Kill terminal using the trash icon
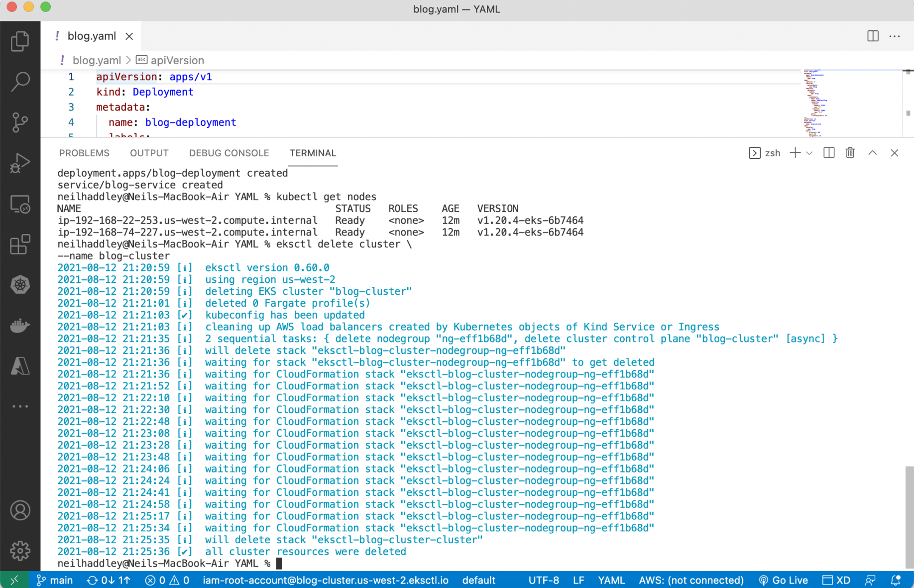 click(850, 153)
